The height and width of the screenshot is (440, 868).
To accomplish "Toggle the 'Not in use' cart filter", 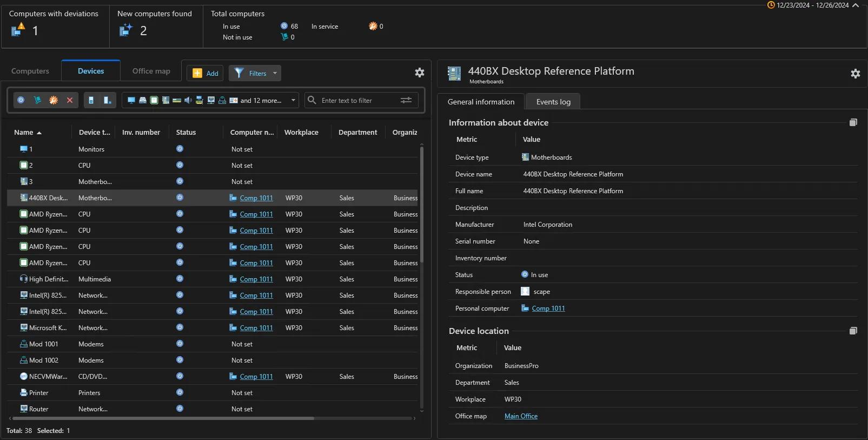I will (37, 100).
